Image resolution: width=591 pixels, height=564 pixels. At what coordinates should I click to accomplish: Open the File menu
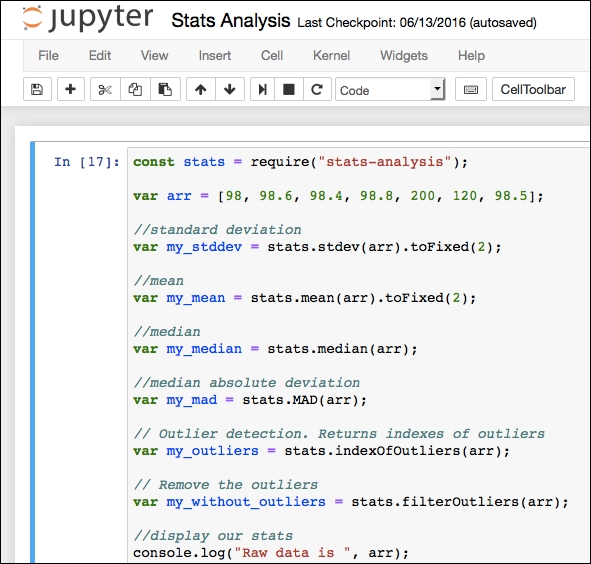(x=48, y=56)
